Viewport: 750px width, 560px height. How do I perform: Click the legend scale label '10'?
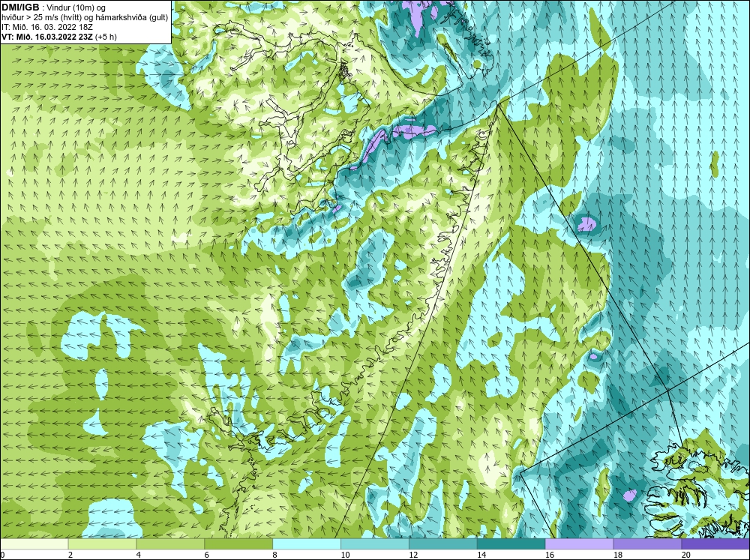pos(345,555)
